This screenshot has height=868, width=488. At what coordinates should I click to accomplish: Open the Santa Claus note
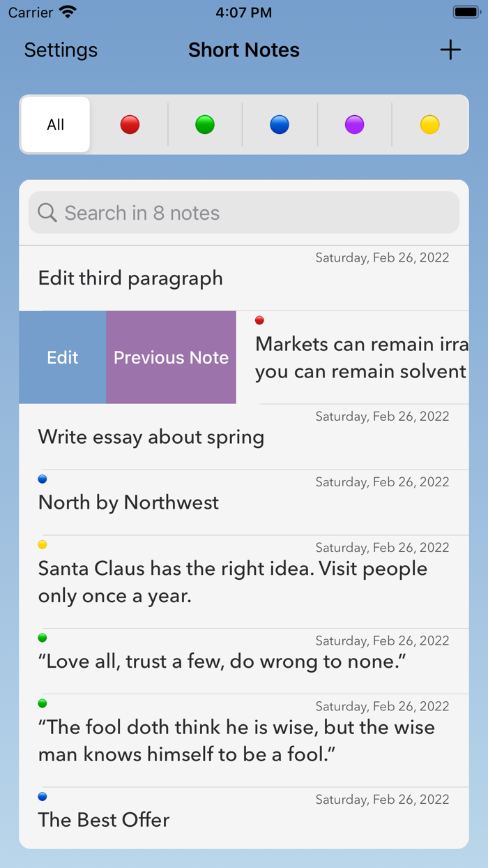click(232, 582)
